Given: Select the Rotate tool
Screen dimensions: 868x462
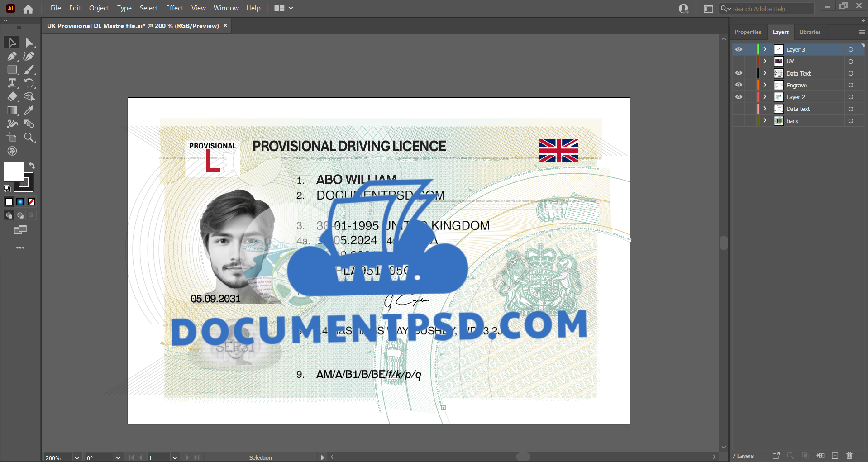Looking at the screenshot, I should tap(29, 83).
